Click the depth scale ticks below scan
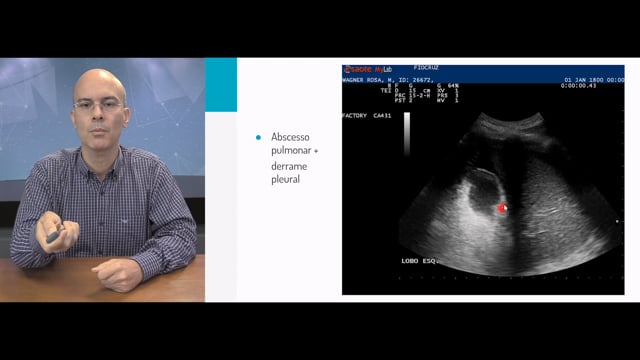 tap(511, 278)
